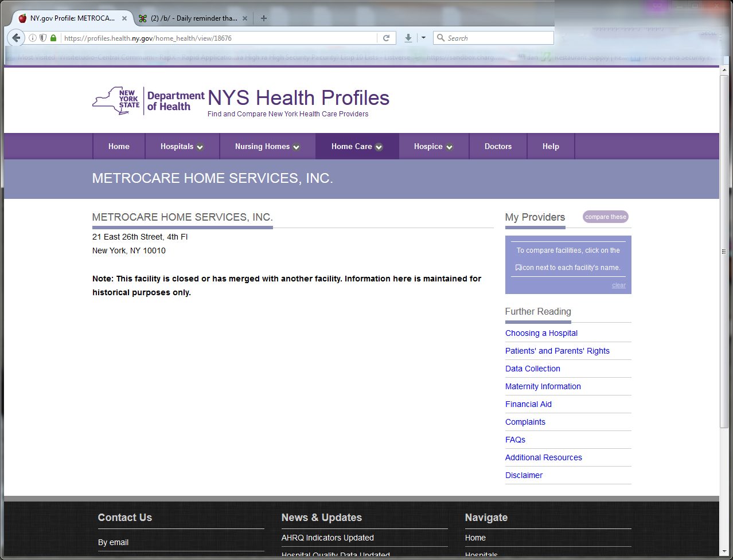Show the green padlock connection details

pyautogui.click(x=53, y=38)
